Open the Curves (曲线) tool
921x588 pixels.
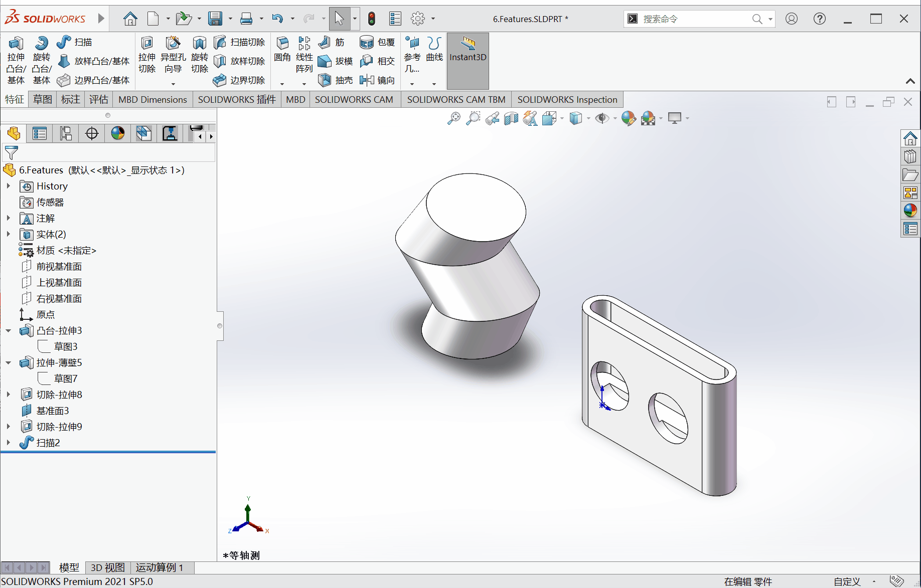pyautogui.click(x=434, y=50)
